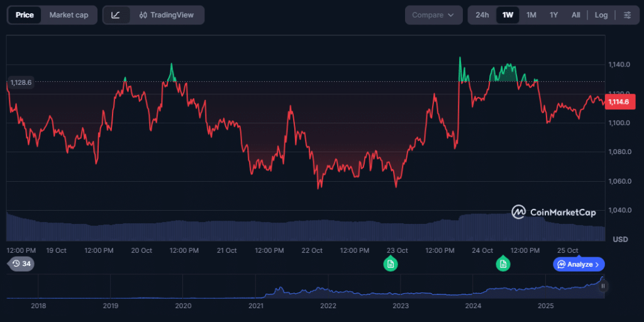Click the 1,100.0 axis label
The image size is (644, 322).
[619, 123]
